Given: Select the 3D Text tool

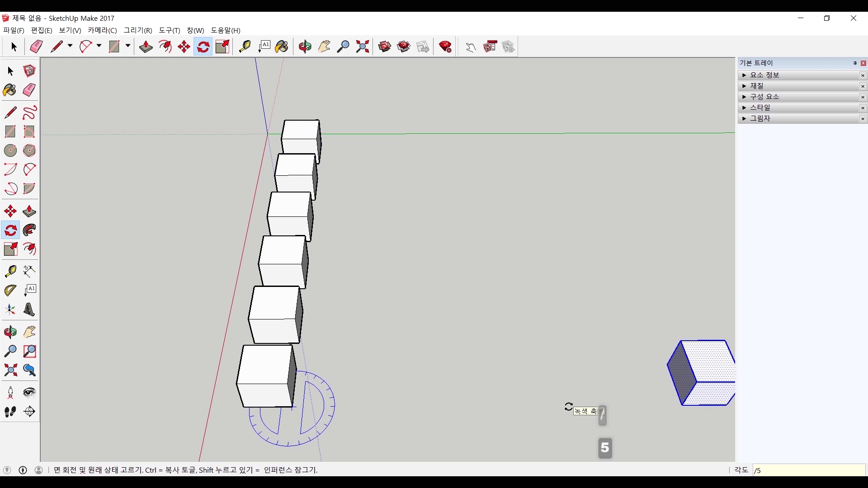Looking at the screenshot, I should (x=29, y=310).
